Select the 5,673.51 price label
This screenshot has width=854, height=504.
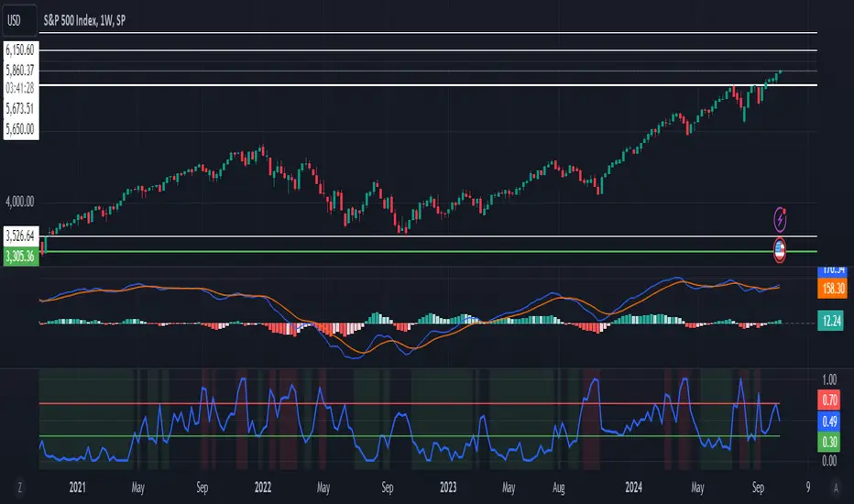click(x=21, y=108)
